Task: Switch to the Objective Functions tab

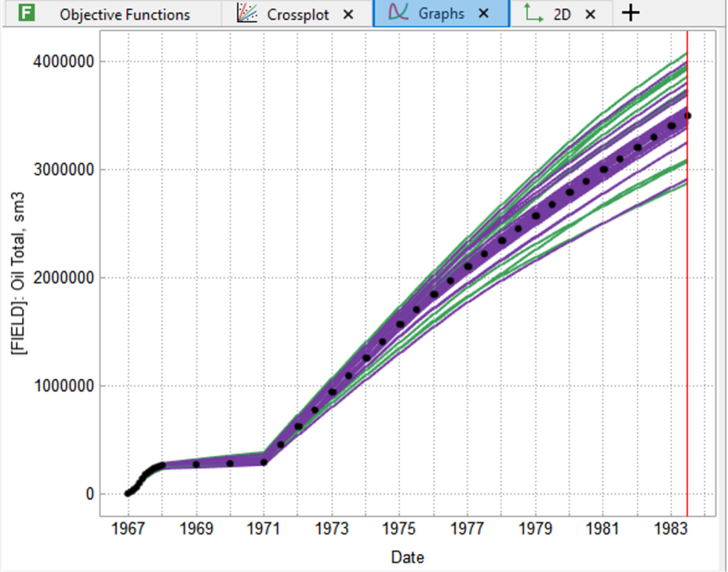Action: pyautogui.click(x=125, y=14)
